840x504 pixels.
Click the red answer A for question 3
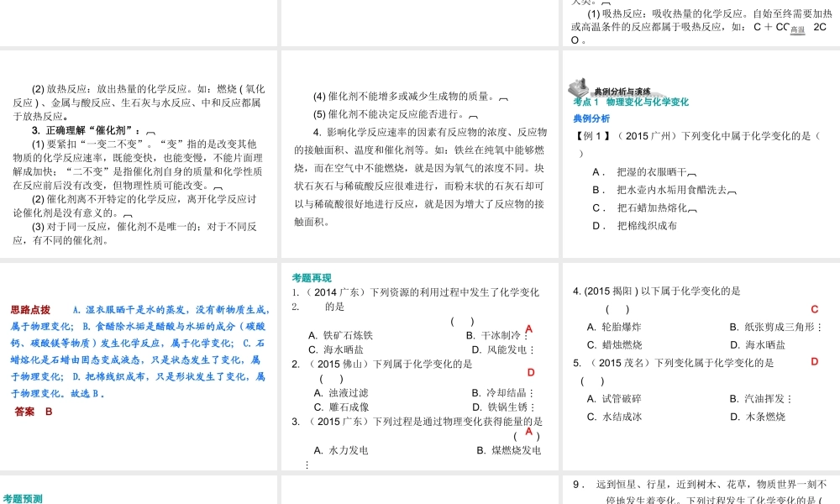click(528, 431)
